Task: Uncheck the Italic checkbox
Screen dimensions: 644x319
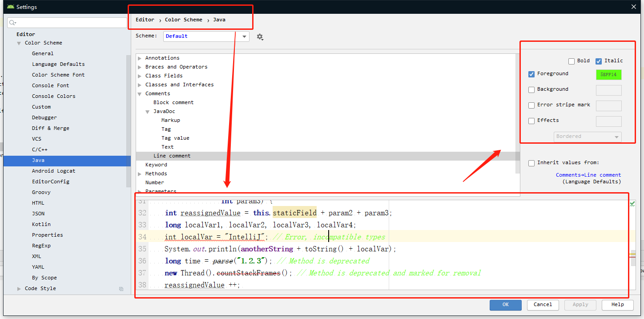Action: tap(599, 61)
